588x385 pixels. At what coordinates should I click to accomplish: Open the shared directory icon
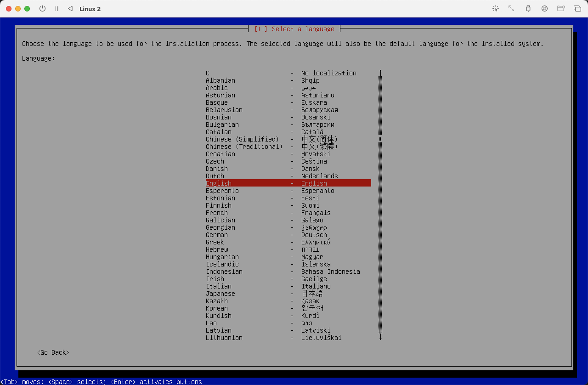[561, 8]
